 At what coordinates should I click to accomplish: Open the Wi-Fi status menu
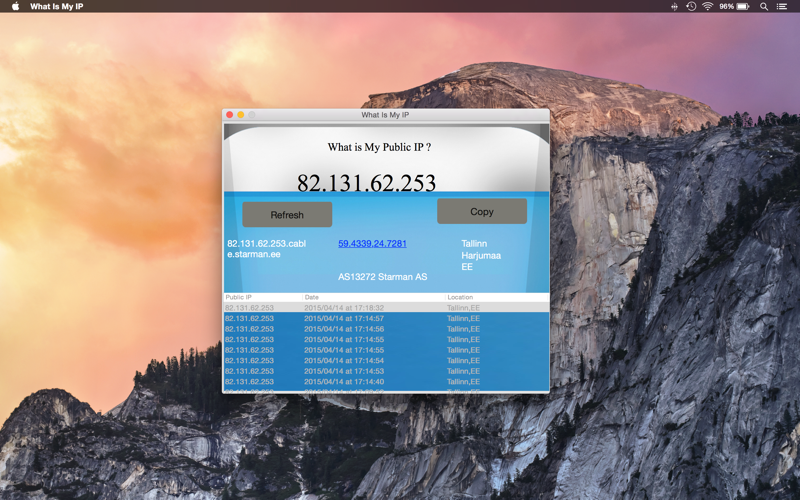[707, 6]
